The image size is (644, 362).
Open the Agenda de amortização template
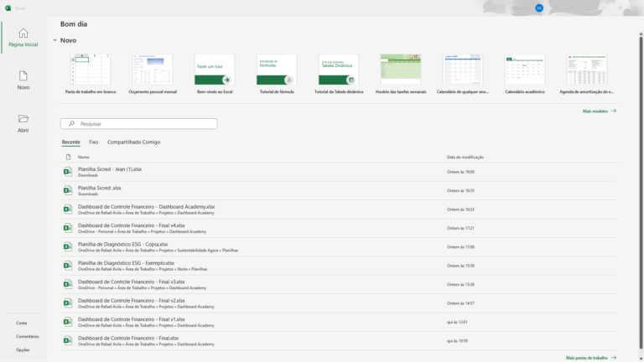point(587,74)
